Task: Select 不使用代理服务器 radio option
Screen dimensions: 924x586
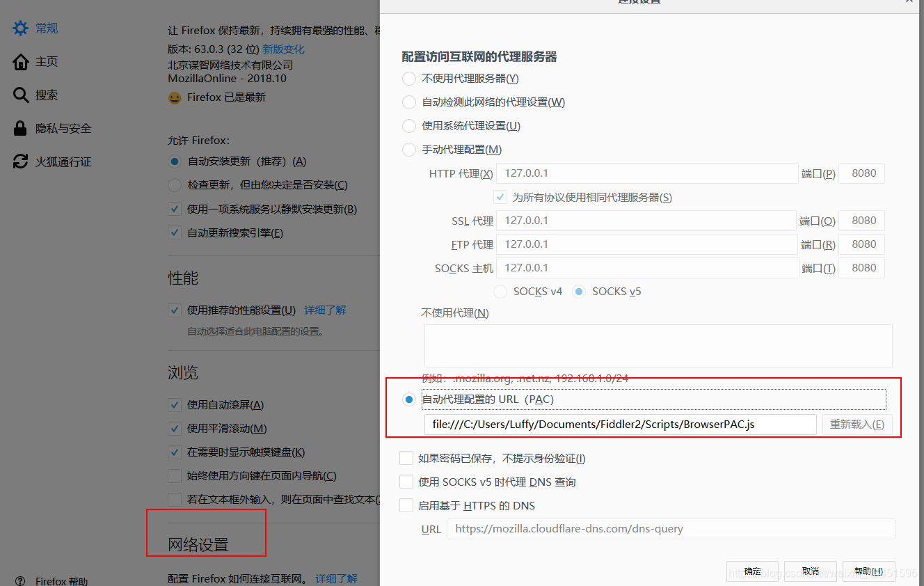Action: (x=409, y=79)
